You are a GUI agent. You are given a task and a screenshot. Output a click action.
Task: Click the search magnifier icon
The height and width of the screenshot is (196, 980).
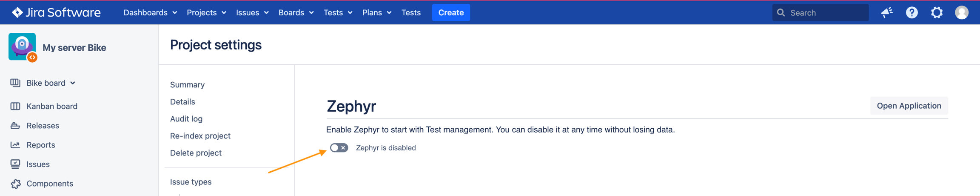pyautogui.click(x=781, y=13)
